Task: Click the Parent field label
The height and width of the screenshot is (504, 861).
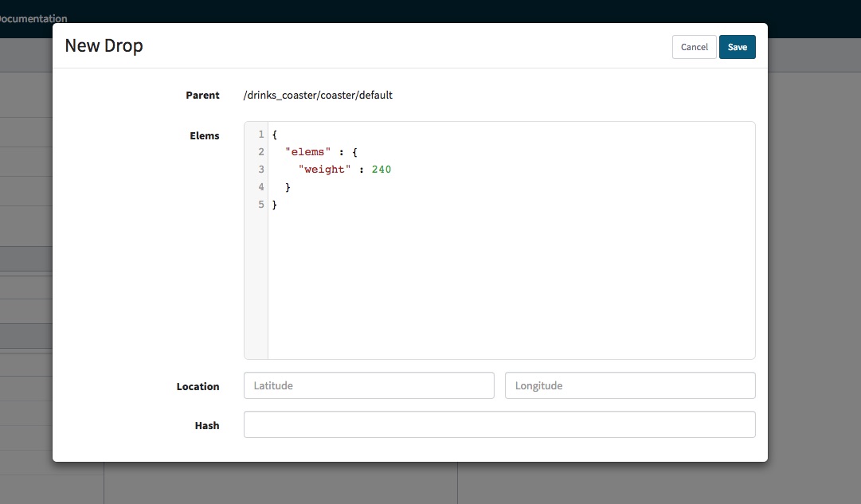Action: click(202, 95)
